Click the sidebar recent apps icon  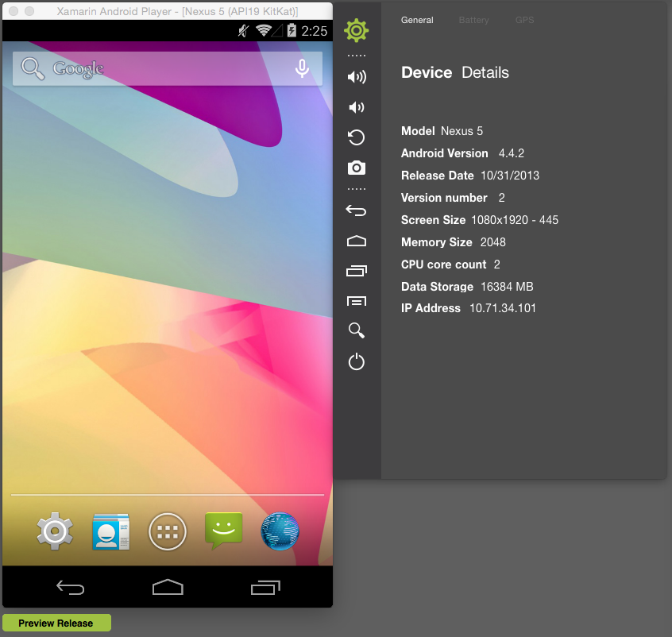coord(356,271)
